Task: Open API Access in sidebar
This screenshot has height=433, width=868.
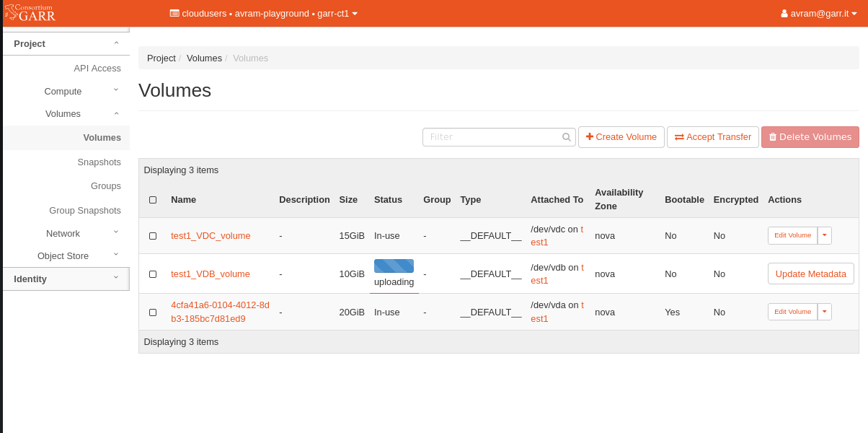Action: 97,69
